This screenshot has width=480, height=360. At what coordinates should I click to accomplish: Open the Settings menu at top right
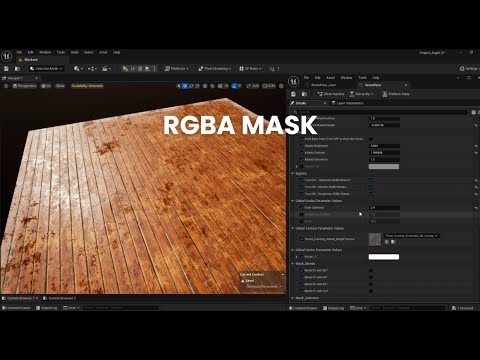click(469, 69)
